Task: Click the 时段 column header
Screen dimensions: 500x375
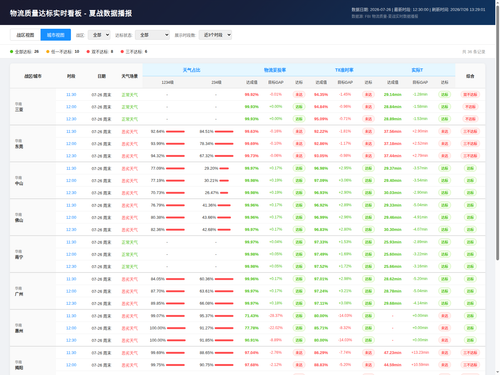Action: pos(71,76)
